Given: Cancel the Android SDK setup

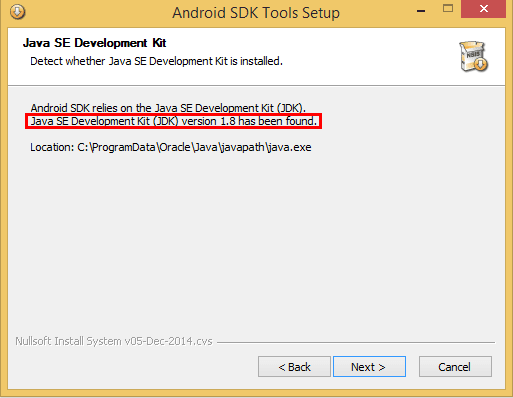Looking at the screenshot, I should tap(455, 367).
